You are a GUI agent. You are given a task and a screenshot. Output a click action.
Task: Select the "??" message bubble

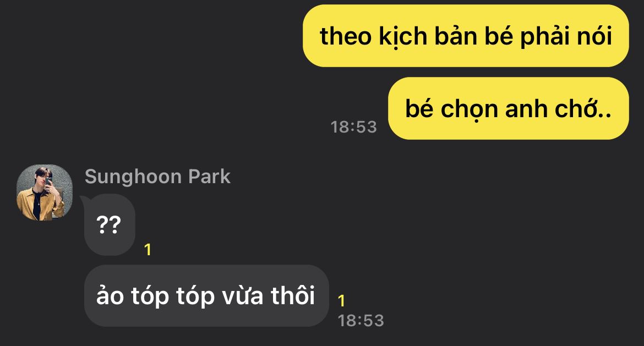point(109,225)
